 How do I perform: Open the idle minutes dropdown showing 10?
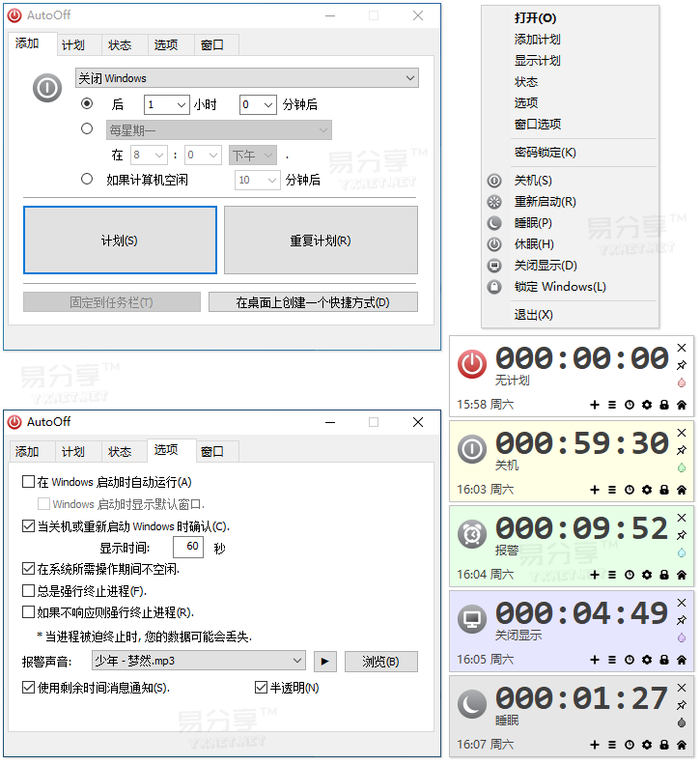pos(258,181)
